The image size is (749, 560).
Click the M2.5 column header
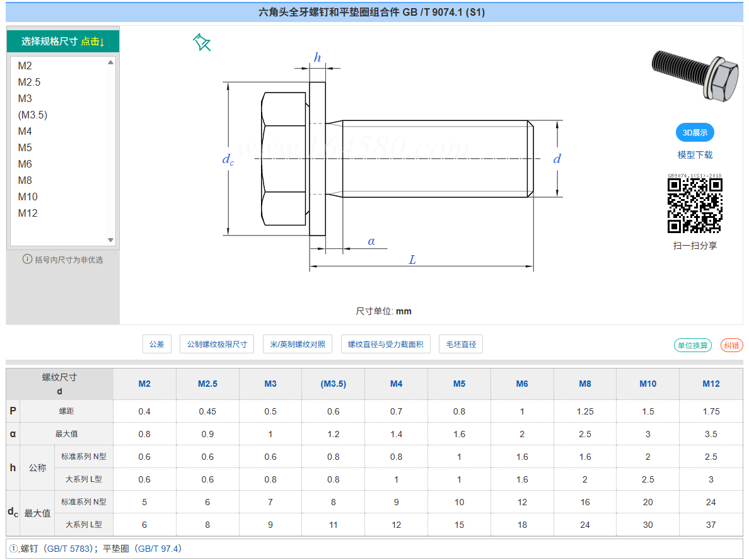pyautogui.click(x=207, y=384)
